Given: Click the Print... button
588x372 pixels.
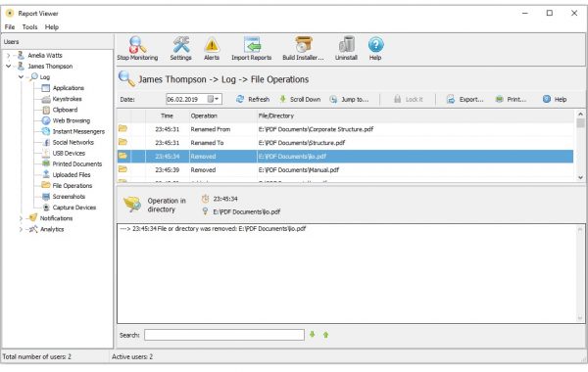Looking at the screenshot, I should 511,99.
